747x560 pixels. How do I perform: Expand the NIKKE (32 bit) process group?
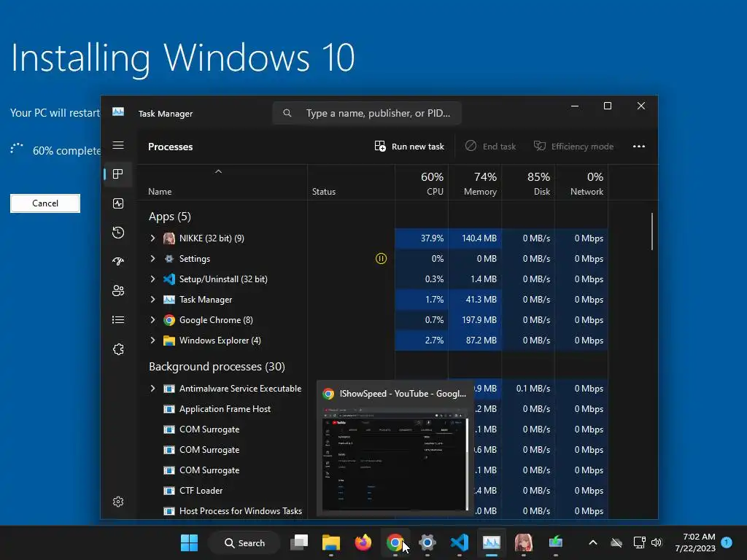(152, 238)
